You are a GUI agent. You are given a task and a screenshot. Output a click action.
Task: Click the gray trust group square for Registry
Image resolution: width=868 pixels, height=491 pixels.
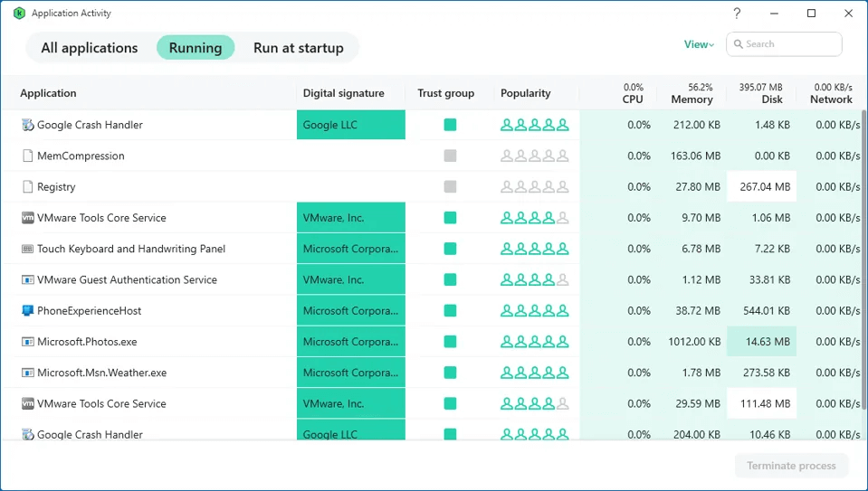pyautogui.click(x=450, y=187)
